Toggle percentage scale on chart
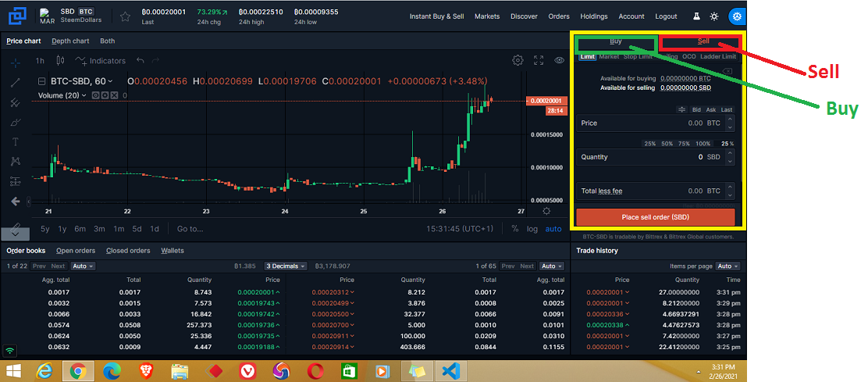Image resolution: width=868 pixels, height=382 pixels. 515,229
